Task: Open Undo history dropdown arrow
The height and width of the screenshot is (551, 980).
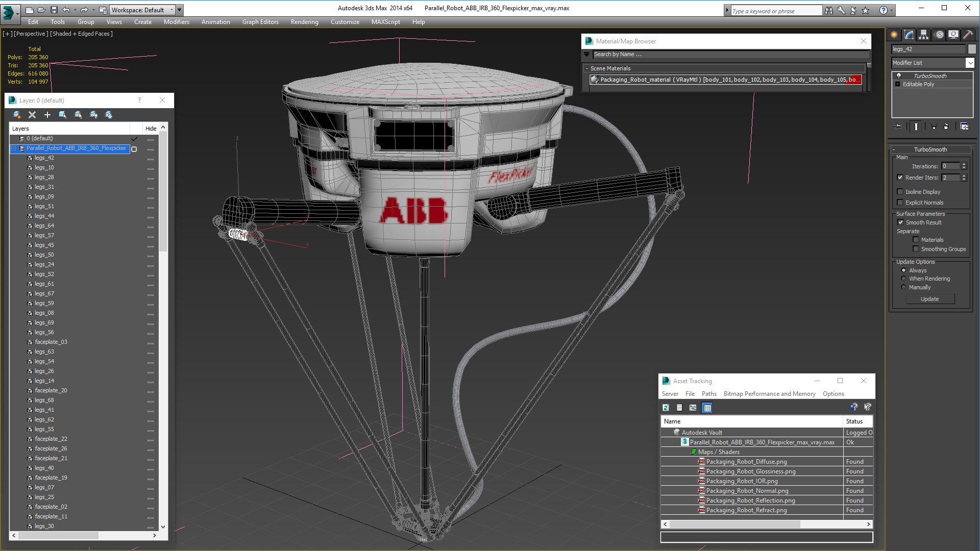Action: (75, 10)
